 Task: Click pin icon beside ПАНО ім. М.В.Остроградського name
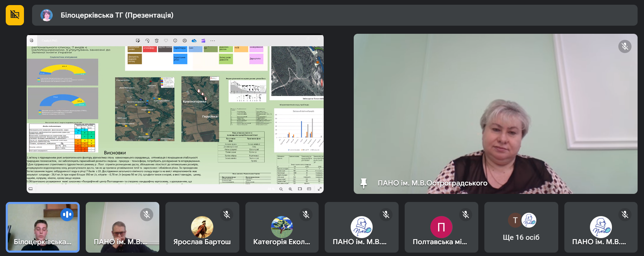pyautogui.click(x=364, y=183)
